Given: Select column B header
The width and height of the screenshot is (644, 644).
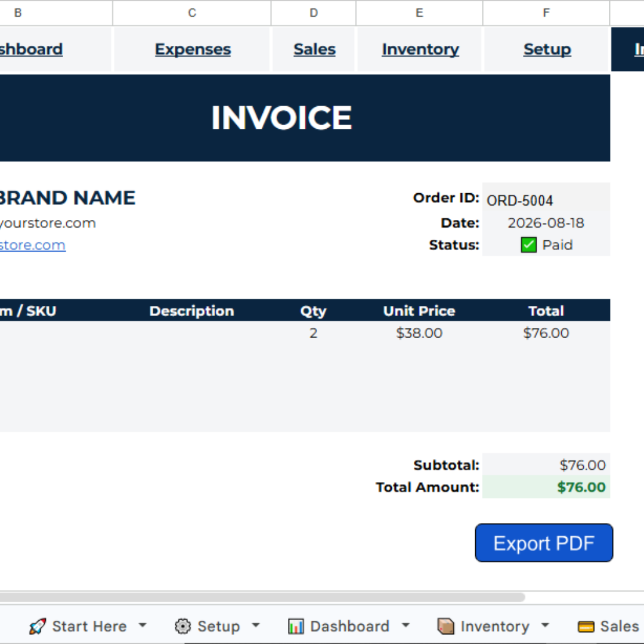Looking at the screenshot, I should 56,13.
